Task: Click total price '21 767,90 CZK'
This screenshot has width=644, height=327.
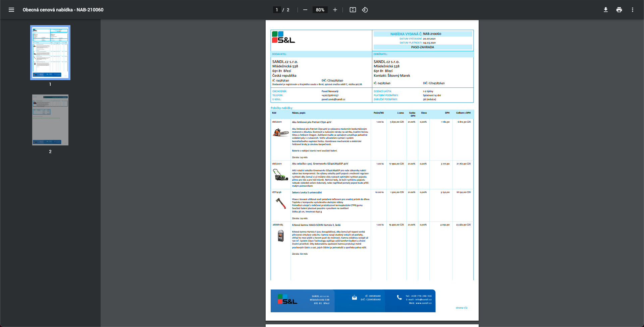Action: tap(464, 164)
